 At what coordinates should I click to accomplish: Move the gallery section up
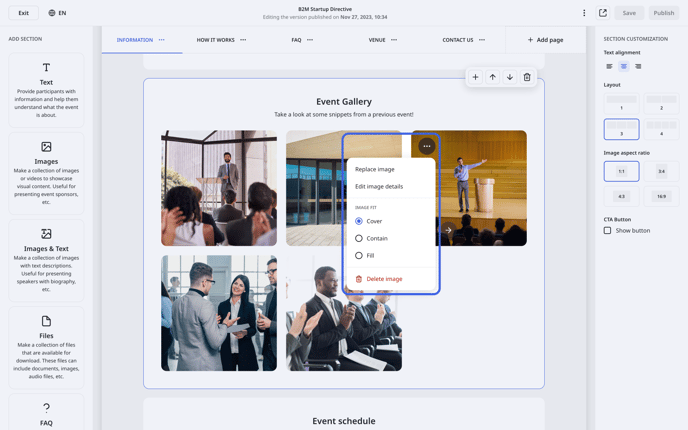492,77
